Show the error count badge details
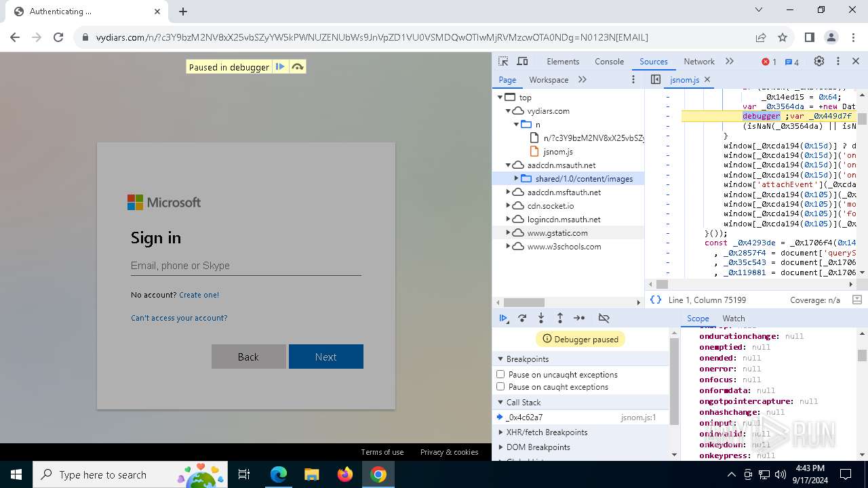 click(769, 62)
